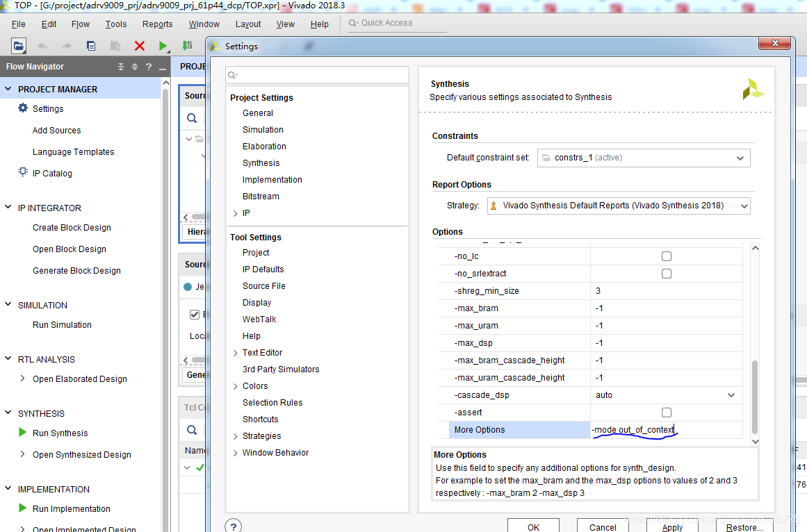Image resolution: width=807 pixels, height=532 pixels.
Task: Click the Run Synthesis green arrow
Action: pos(23,432)
